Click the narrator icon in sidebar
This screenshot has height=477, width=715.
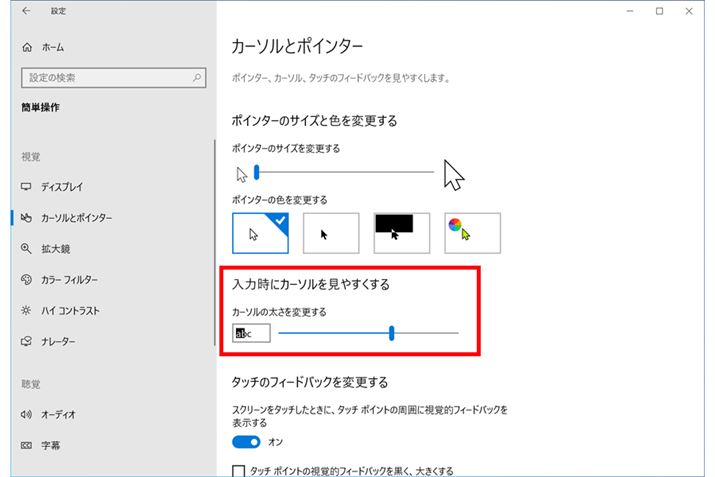[26, 341]
